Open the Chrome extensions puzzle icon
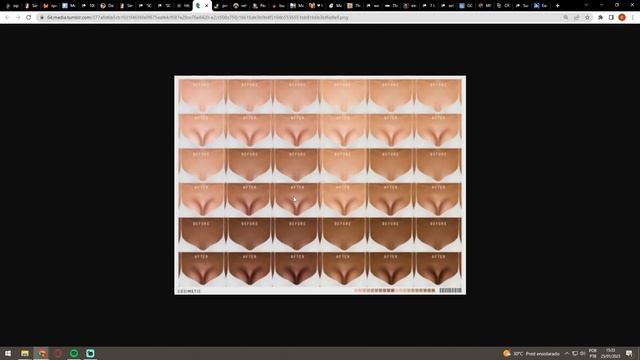The image size is (640, 360). (600, 18)
